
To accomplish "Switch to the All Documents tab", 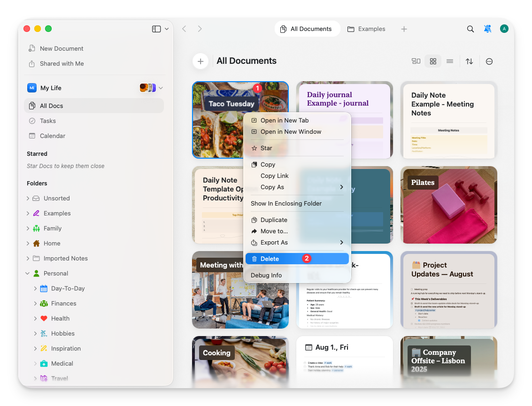I will point(307,29).
